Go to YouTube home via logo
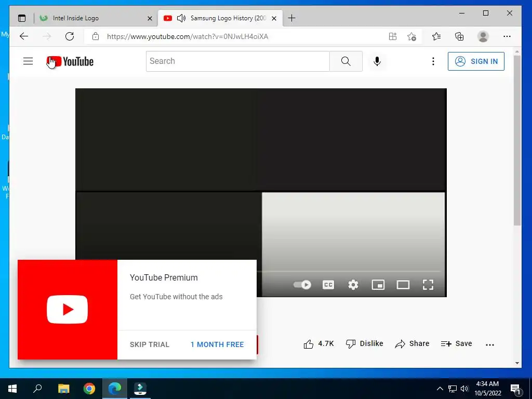The height and width of the screenshot is (399, 532). (x=70, y=62)
